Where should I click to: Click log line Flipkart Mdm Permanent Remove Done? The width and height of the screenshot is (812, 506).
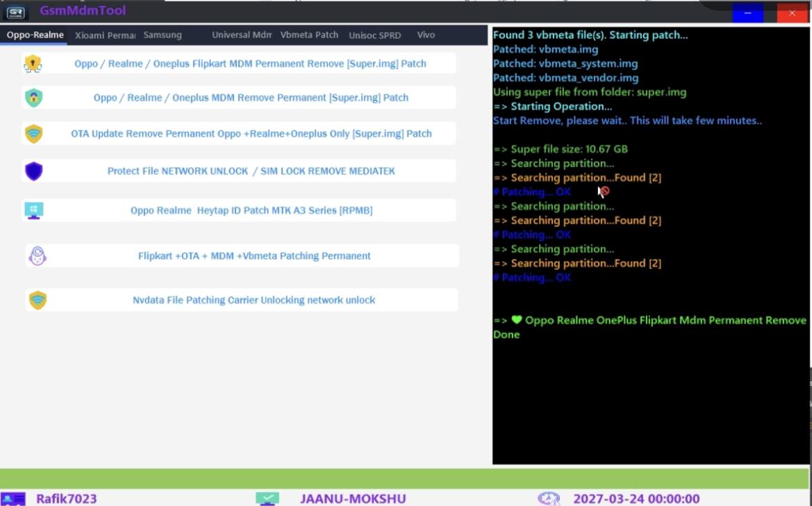click(x=650, y=327)
